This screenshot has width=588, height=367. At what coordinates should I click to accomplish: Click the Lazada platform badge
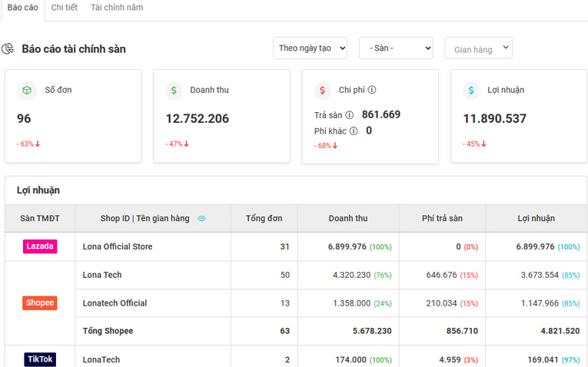tap(40, 246)
